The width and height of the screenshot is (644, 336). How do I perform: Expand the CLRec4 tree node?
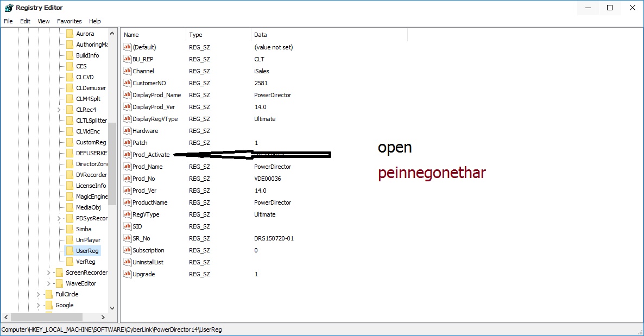tap(59, 110)
